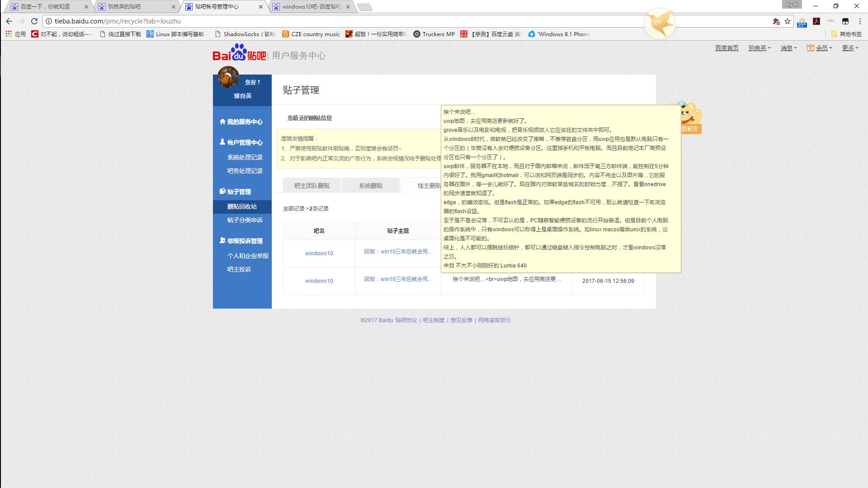Open 系统处理记录 in sidebar
Screen dimensions: 868x488
245,157
